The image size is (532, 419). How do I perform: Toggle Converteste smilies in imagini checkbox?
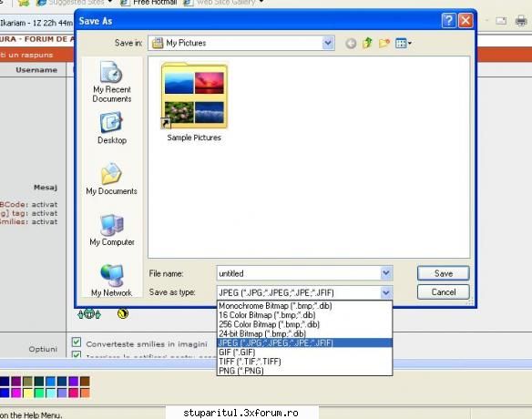(x=77, y=342)
